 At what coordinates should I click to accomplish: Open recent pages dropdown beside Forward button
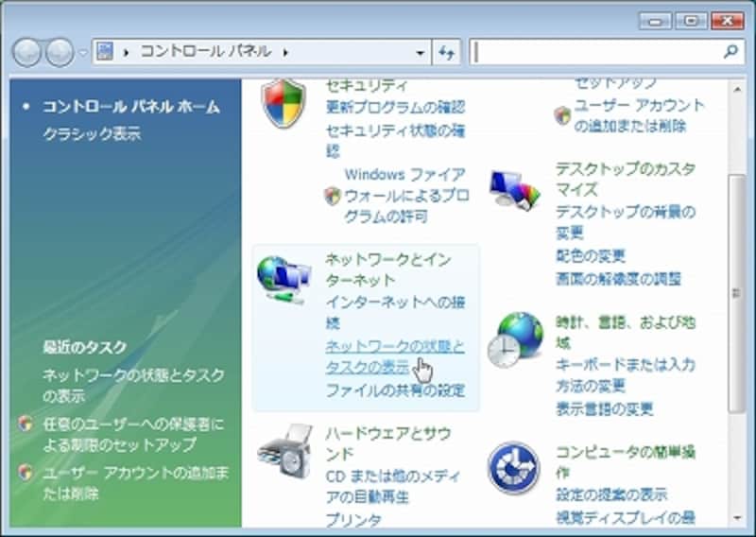[83, 52]
